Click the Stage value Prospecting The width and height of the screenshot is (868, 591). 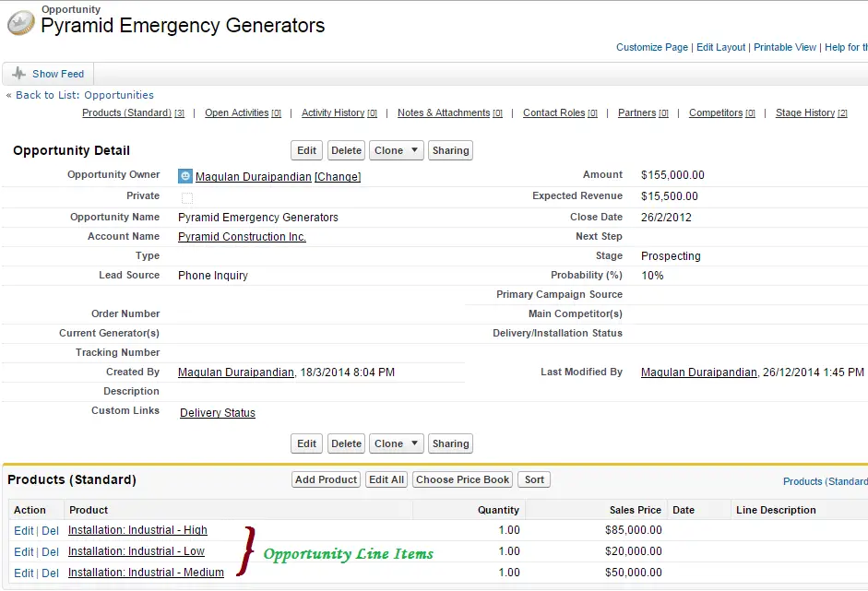pos(671,256)
